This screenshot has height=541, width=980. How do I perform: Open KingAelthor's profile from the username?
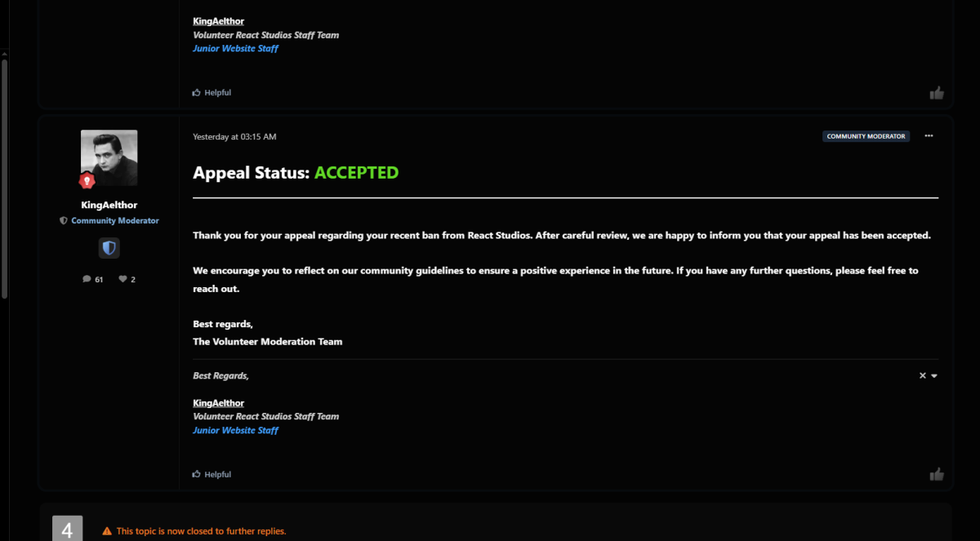pyautogui.click(x=109, y=205)
